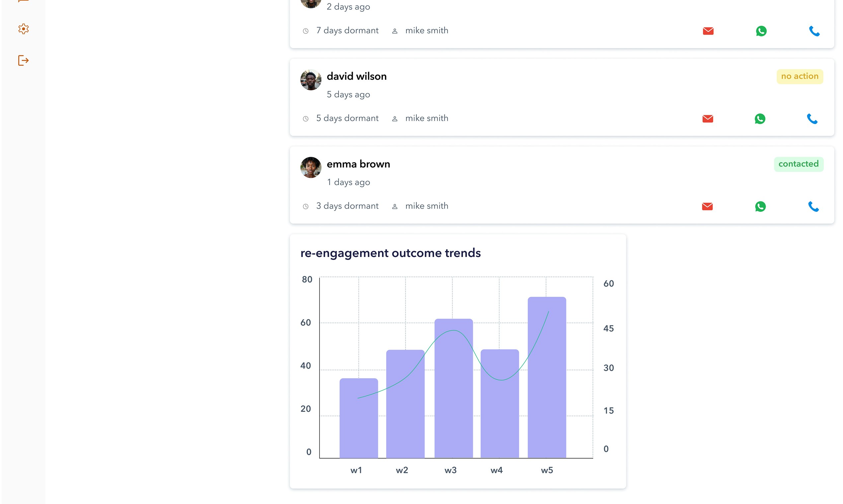Message david wilson on WhatsApp
Screen dimensions: 843x504
tap(760, 118)
